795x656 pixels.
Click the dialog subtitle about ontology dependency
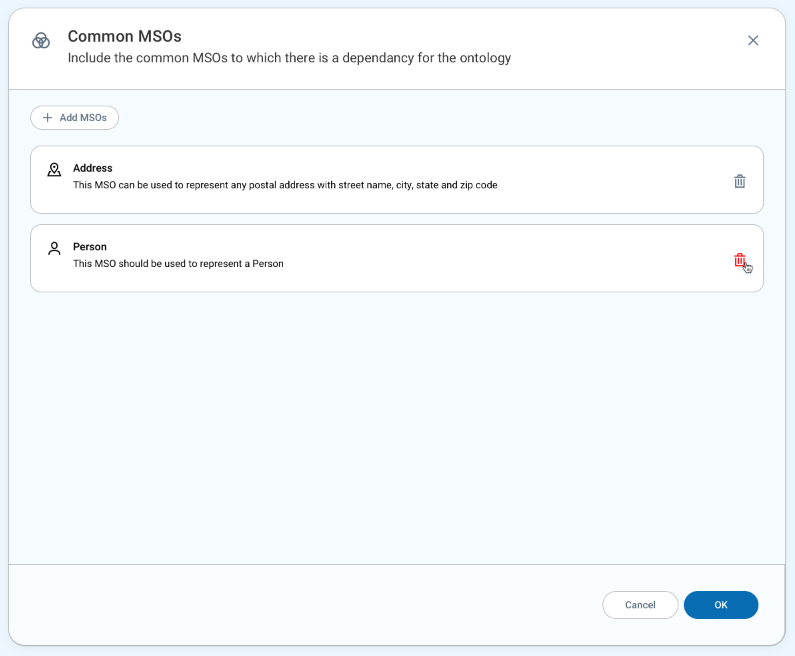click(x=289, y=58)
